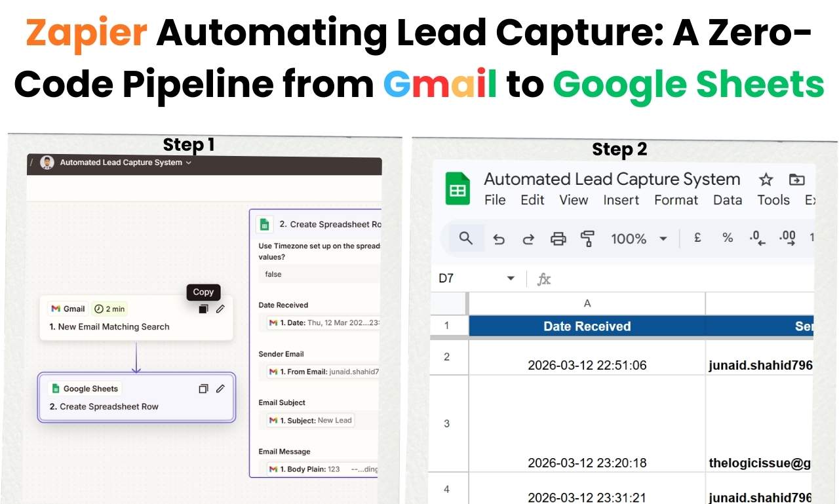Select row 1 header
This screenshot has height=504, width=839.
click(x=449, y=326)
